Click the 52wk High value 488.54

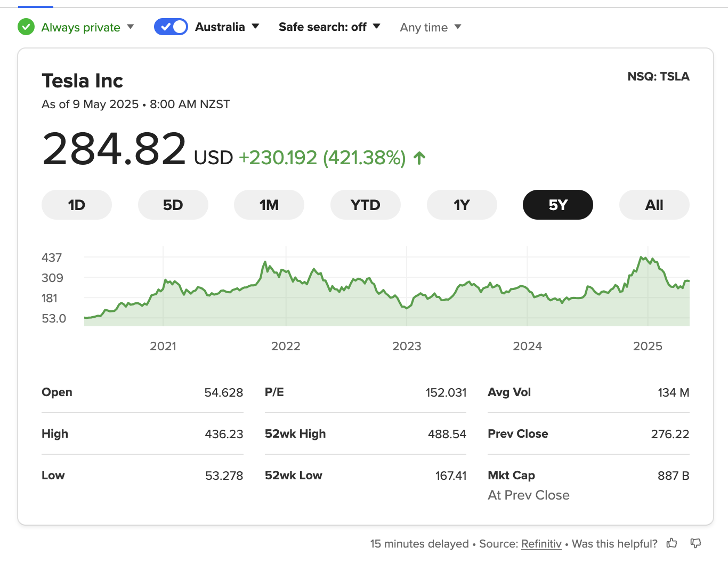coord(447,435)
